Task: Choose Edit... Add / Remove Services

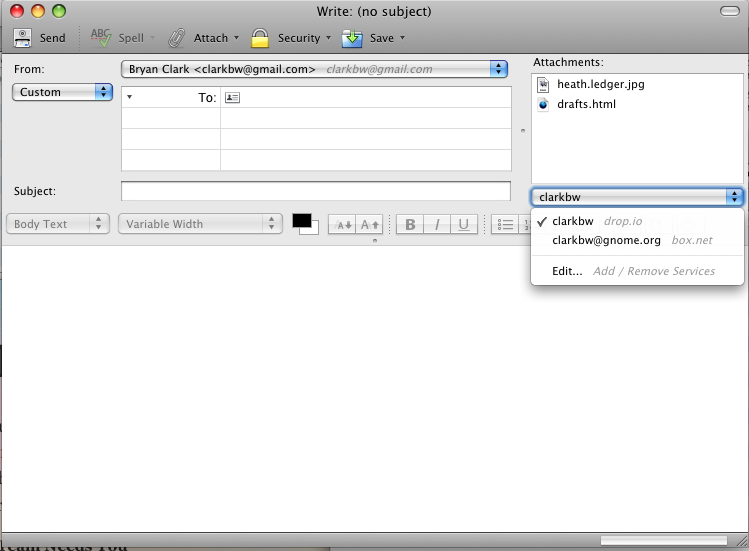Action: (x=637, y=271)
